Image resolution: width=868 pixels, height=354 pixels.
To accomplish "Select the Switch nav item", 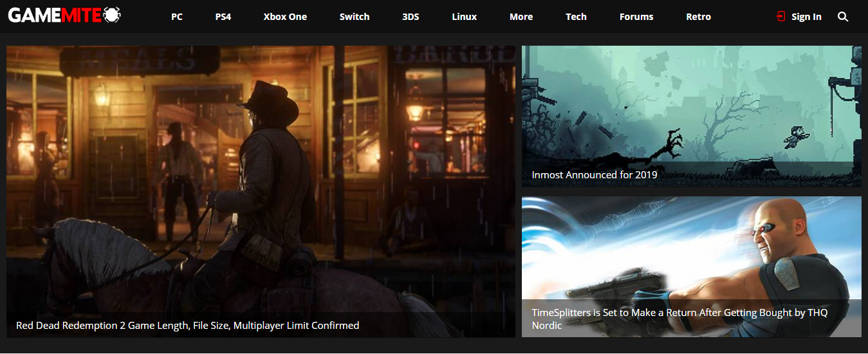I will pos(355,17).
